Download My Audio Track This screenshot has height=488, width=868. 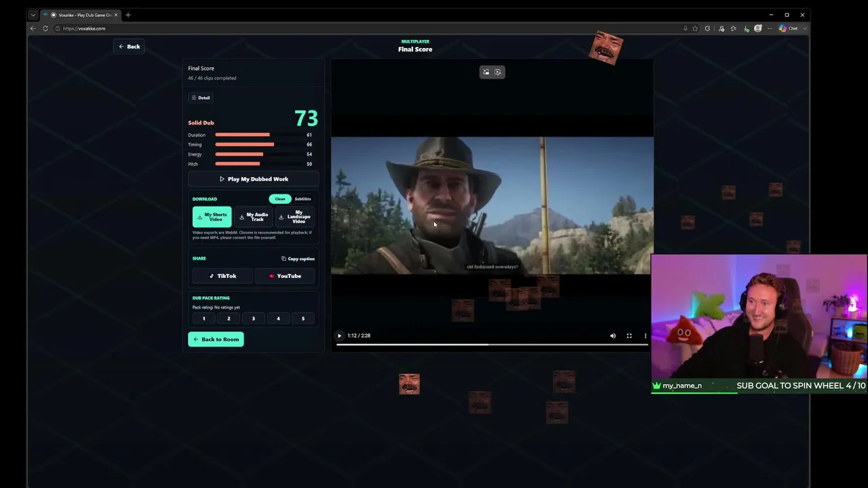click(254, 217)
